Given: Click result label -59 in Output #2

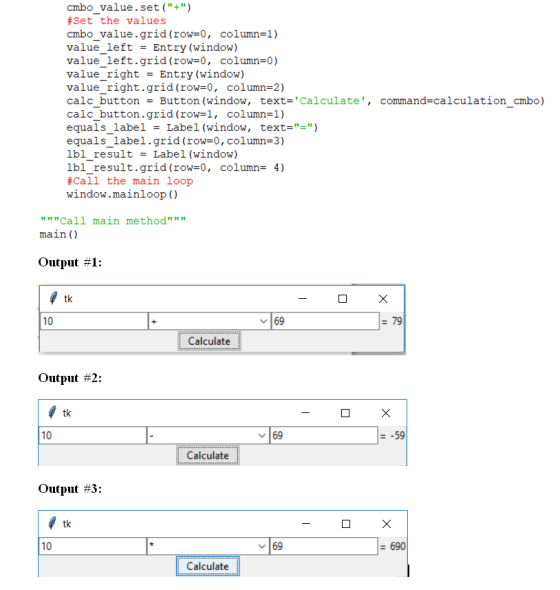Looking at the screenshot, I should (x=397, y=436).
